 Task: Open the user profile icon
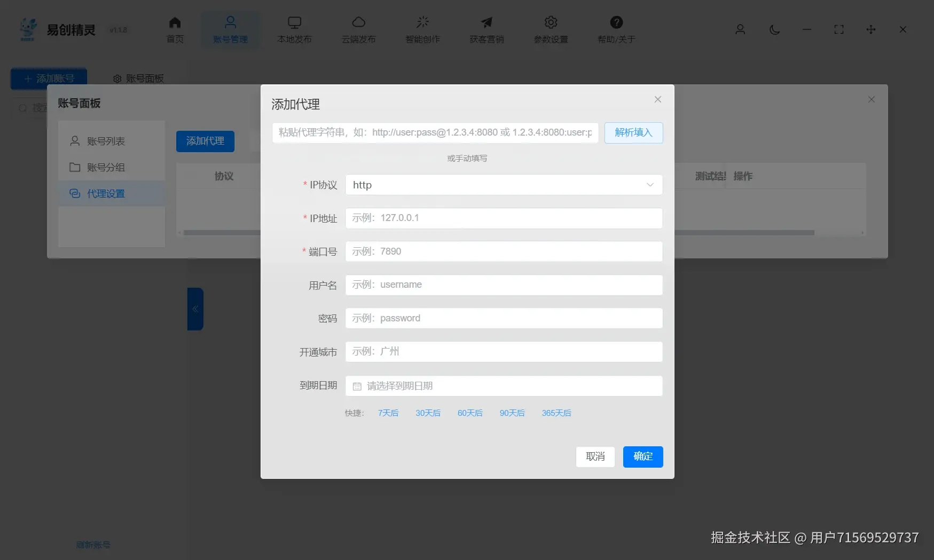tap(740, 30)
